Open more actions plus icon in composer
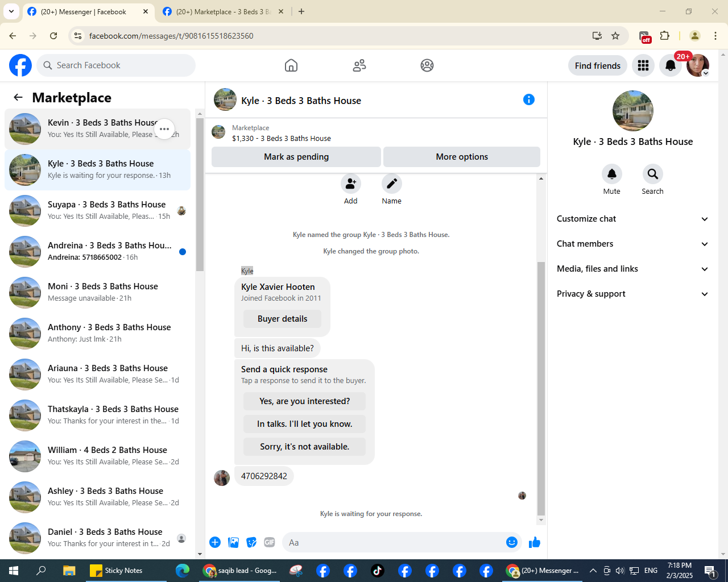The image size is (728, 582). tap(215, 542)
